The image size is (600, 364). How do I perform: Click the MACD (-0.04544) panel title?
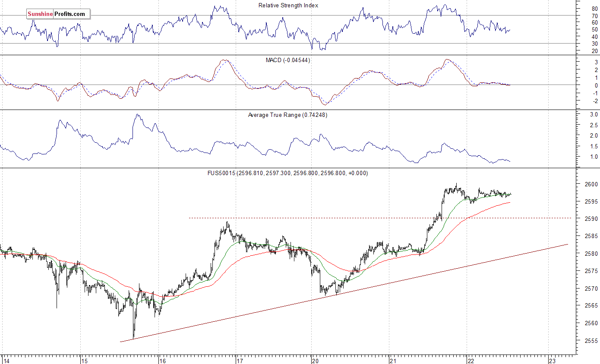(287, 60)
